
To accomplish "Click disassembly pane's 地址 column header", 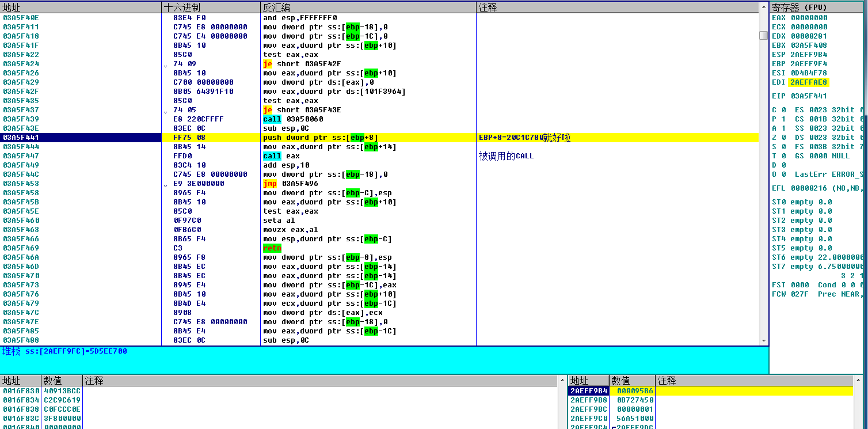I will [x=81, y=7].
